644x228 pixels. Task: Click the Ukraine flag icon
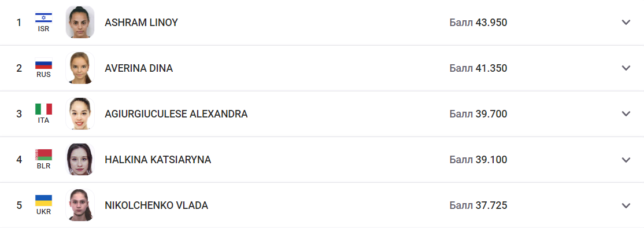[43, 200]
